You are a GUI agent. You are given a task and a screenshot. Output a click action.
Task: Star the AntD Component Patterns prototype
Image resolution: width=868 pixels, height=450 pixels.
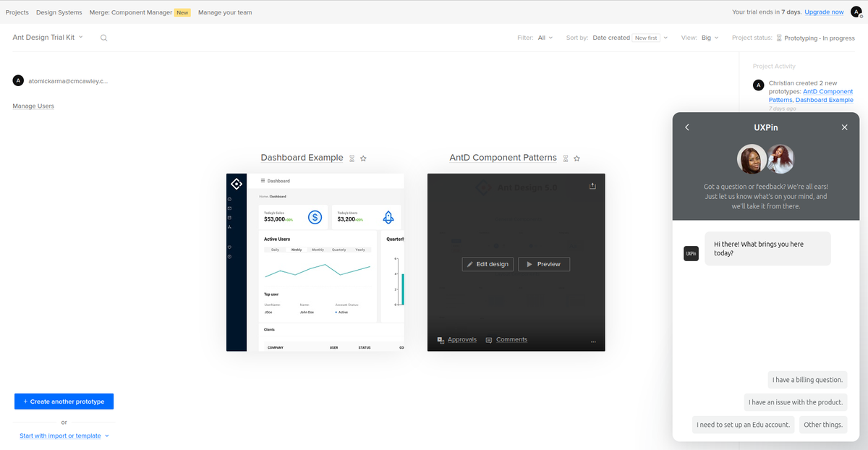(x=576, y=158)
